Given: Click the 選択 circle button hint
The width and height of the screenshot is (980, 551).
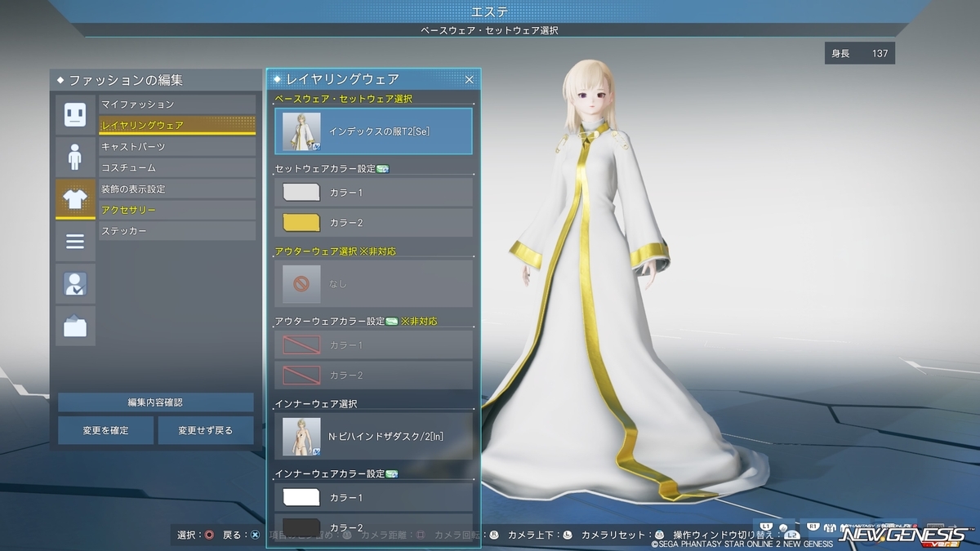Looking at the screenshot, I should pos(210,535).
